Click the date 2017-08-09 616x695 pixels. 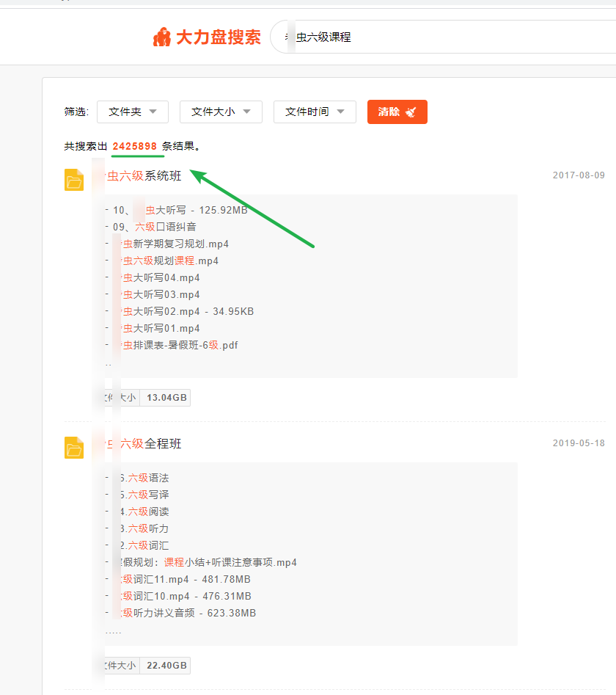click(x=579, y=175)
